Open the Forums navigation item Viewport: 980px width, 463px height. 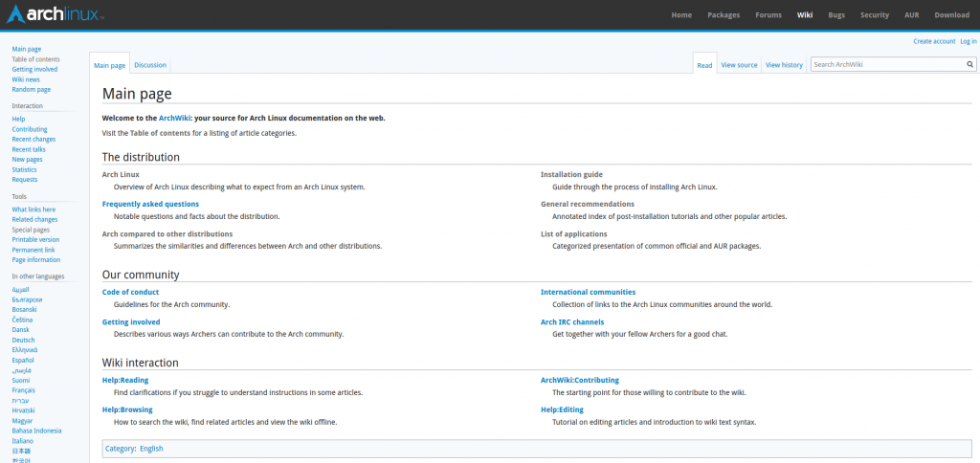768,15
